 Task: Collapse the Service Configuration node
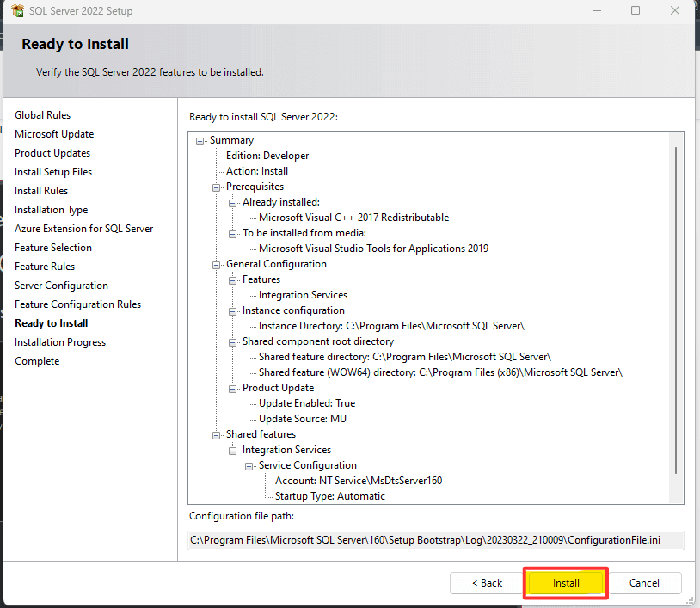(x=249, y=466)
